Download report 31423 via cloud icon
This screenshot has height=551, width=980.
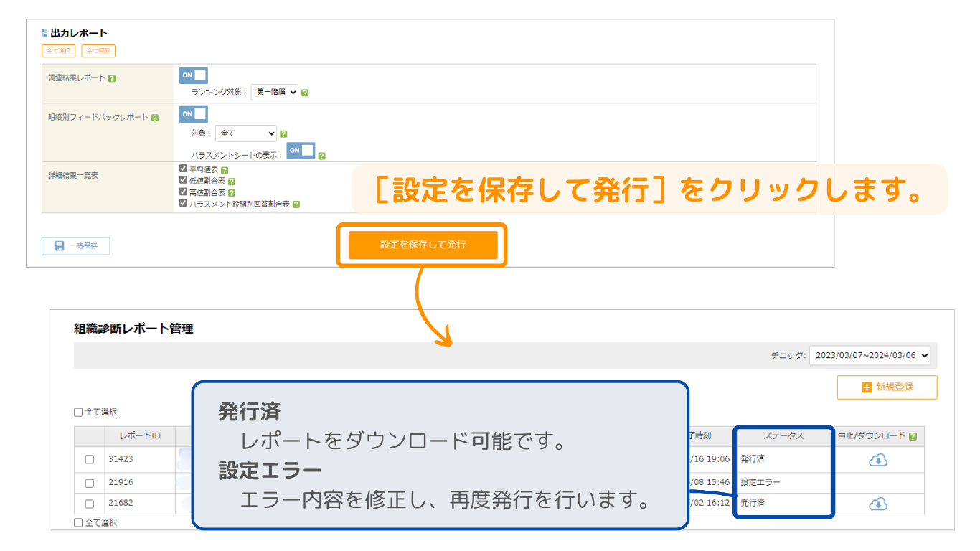878,460
